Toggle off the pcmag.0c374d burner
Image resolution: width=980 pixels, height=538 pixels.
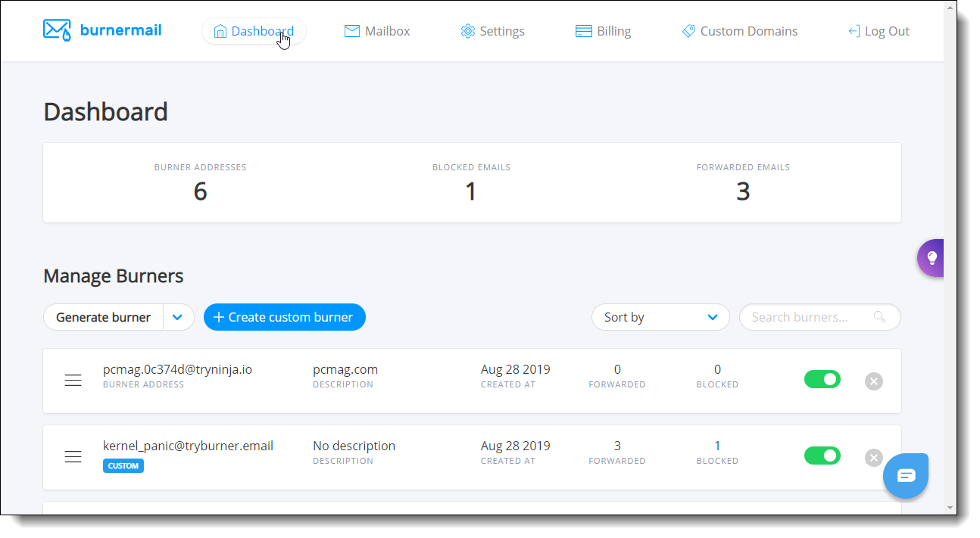click(x=822, y=379)
